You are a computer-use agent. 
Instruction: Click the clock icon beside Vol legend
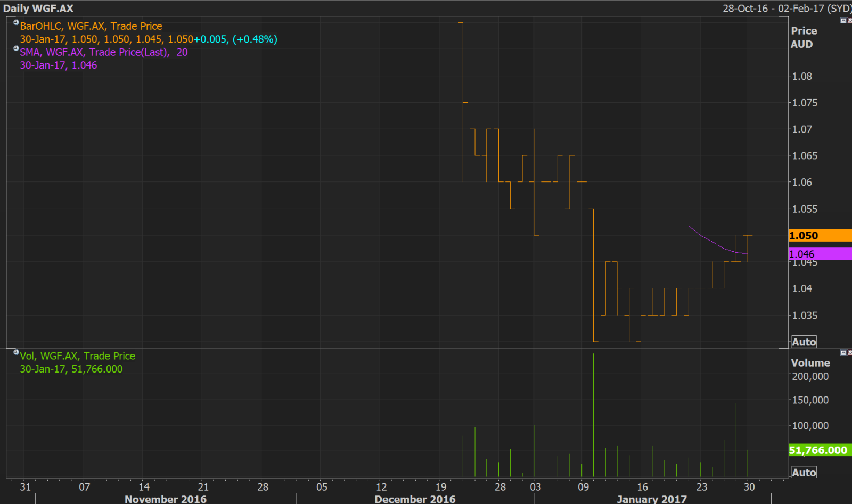click(x=16, y=352)
